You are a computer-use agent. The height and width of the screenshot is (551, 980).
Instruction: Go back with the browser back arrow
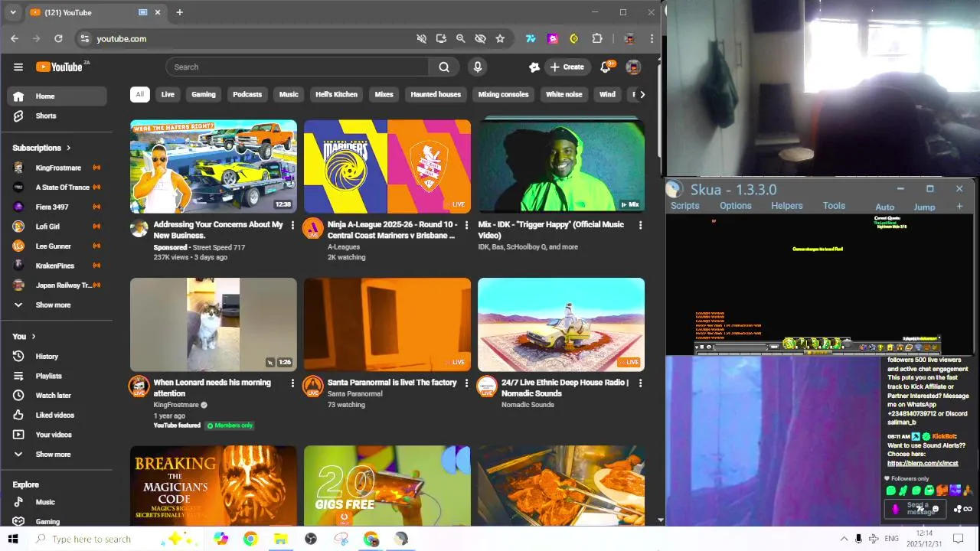click(15, 38)
